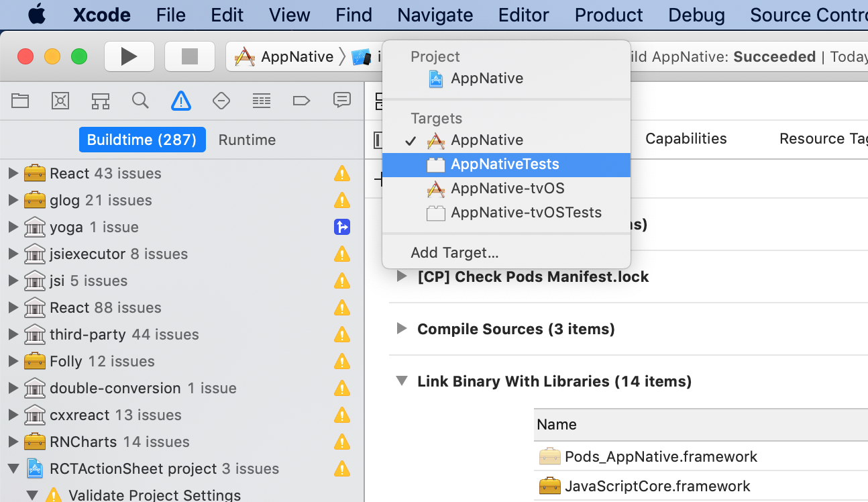Expand Folly 12 issues row

point(13,361)
